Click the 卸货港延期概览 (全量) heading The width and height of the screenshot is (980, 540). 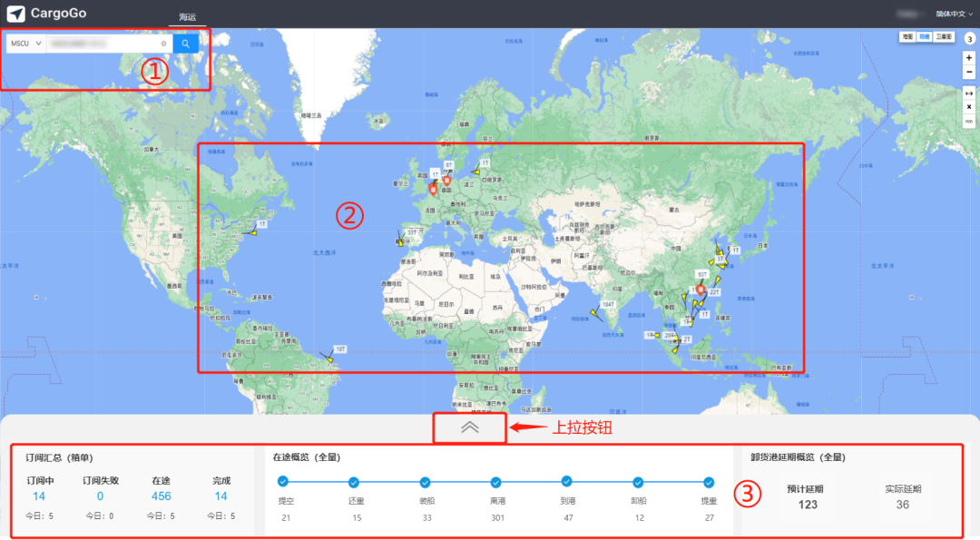pos(799,457)
